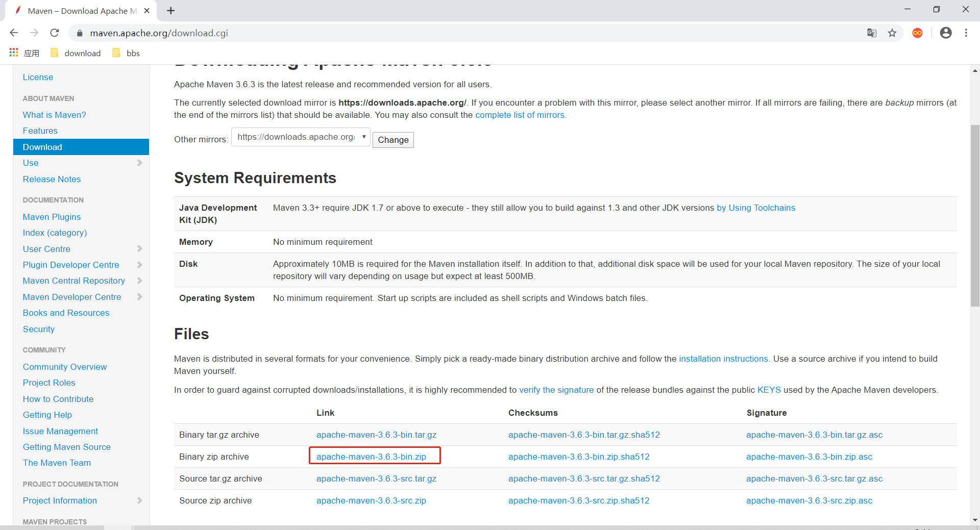Click the site lock icon in the address bar
Screen dimensions: 980x530
[79, 33]
